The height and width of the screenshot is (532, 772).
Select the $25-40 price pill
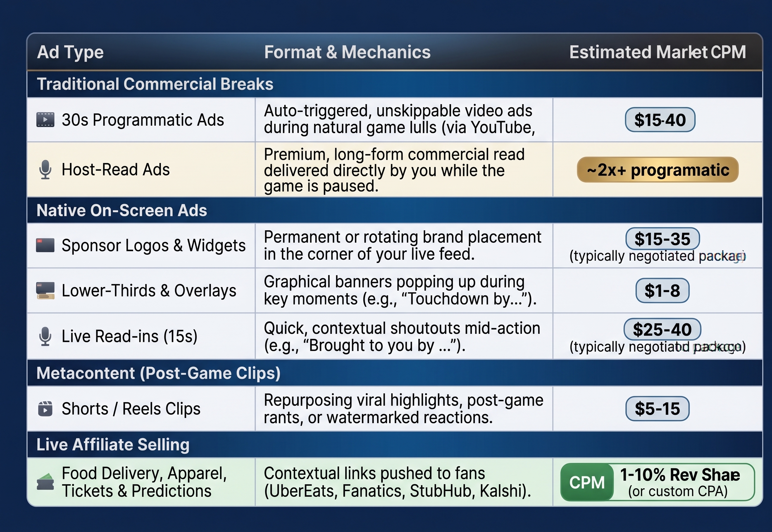click(662, 329)
